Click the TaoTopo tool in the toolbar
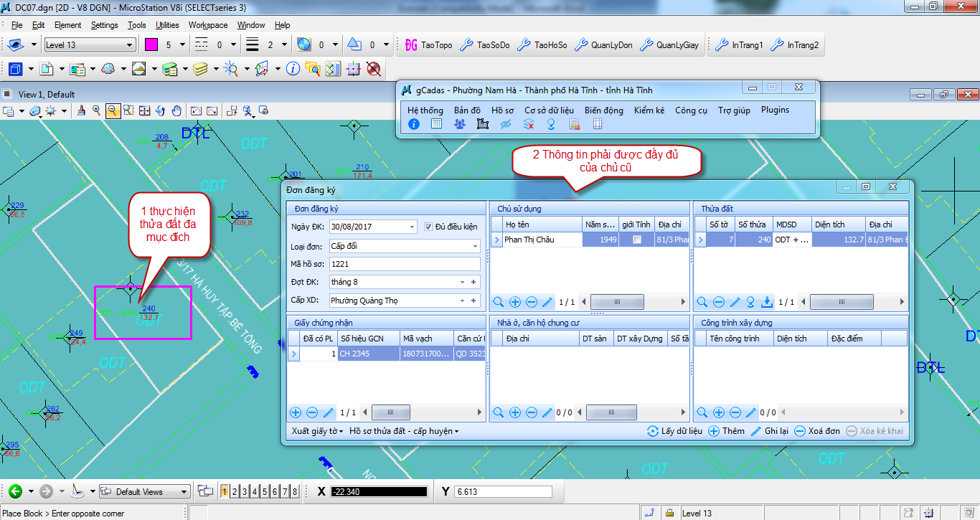Viewport: 980px width, 520px height. pyautogui.click(x=429, y=45)
